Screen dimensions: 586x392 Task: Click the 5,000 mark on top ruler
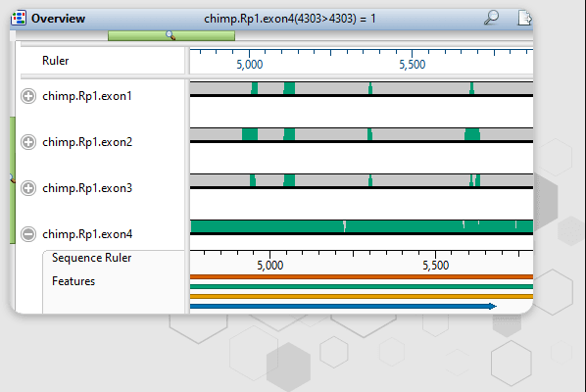coord(250,65)
